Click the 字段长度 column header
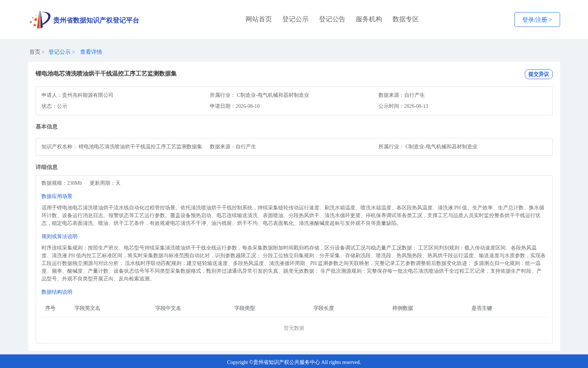Viewport: 588px width, 368px height. coord(324,308)
